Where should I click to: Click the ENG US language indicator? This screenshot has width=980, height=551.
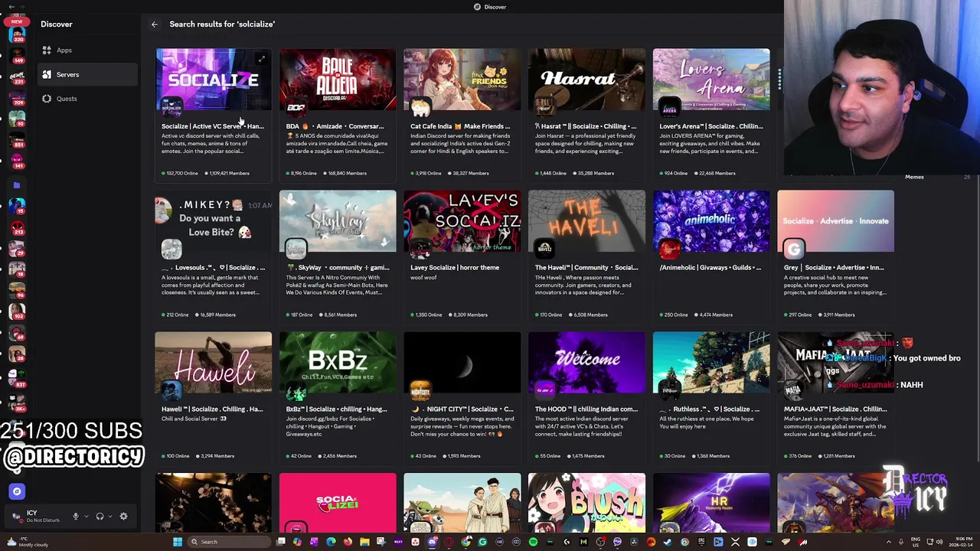tap(916, 542)
